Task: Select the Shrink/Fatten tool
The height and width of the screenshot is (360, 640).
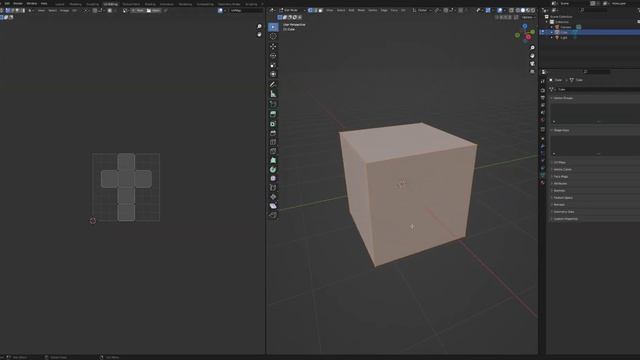Action: (x=273, y=197)
